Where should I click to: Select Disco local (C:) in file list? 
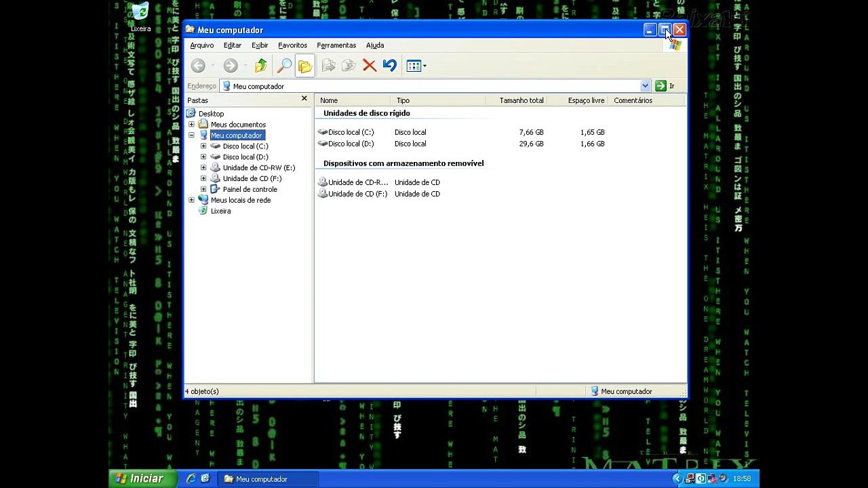(x=351, y=132)
